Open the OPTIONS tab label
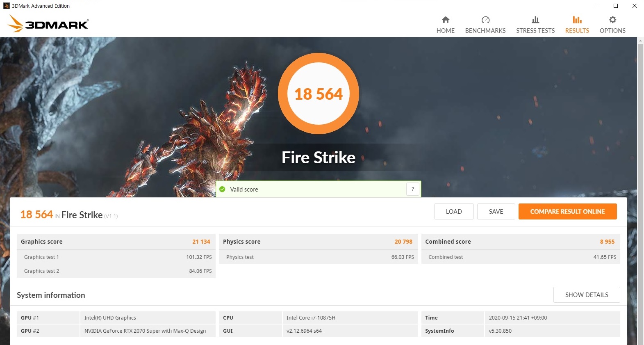Viewport: 644px width, 345px height. pos(612,31)
